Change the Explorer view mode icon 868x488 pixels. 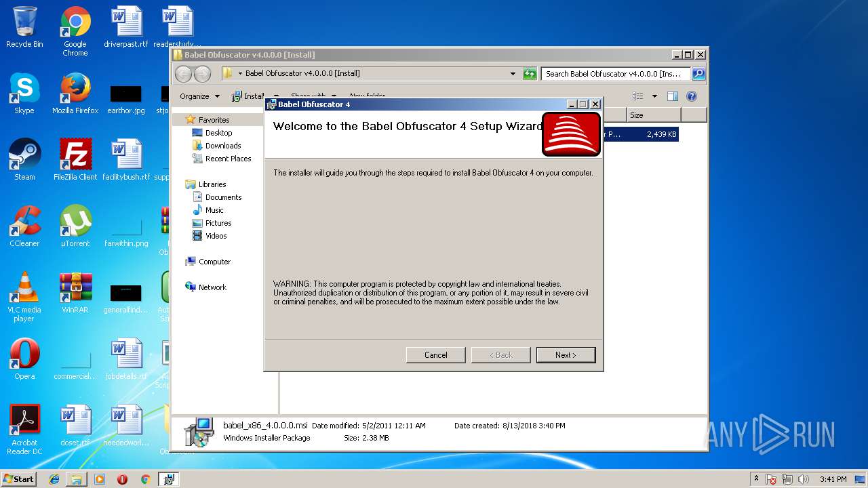coord(638,96)
